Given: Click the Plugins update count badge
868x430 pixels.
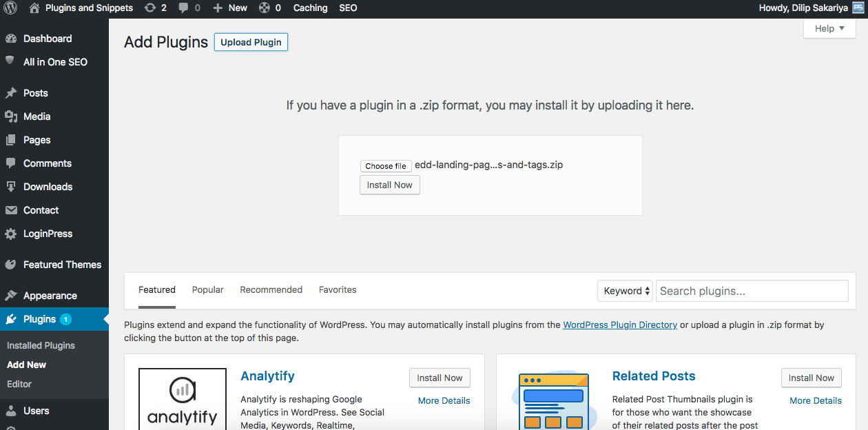Looking at the screenshot, I should click(65, 319).
